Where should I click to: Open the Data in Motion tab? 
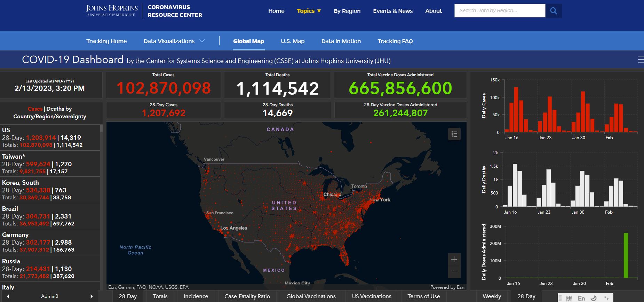[341, 41]
